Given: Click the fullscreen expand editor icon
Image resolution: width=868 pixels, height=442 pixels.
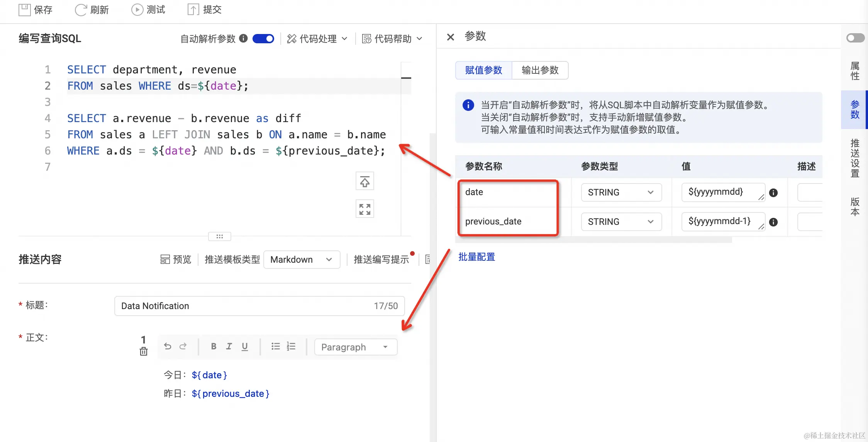Looking at the screenshot, I should (x=364, y=209).
